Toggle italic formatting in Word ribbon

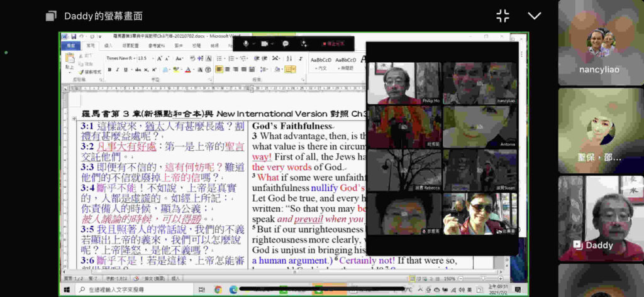click(x=117, y=70)
